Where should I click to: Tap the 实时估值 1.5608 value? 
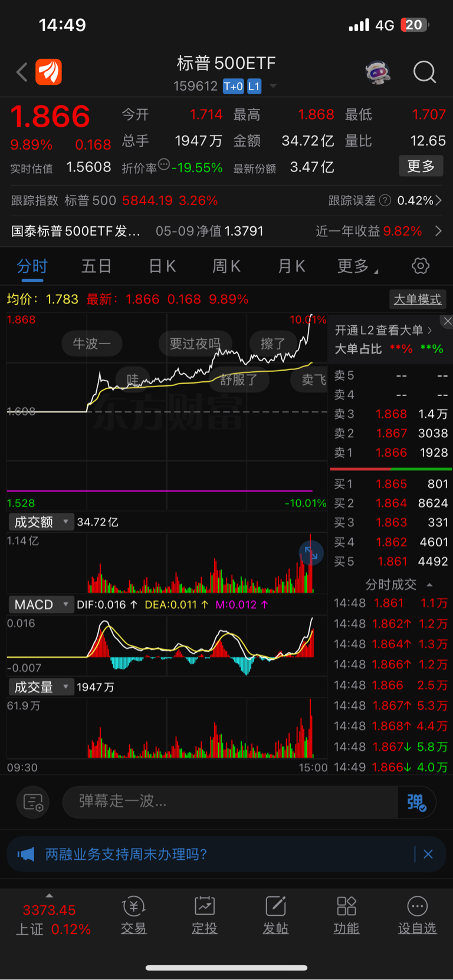click(88, 167)
